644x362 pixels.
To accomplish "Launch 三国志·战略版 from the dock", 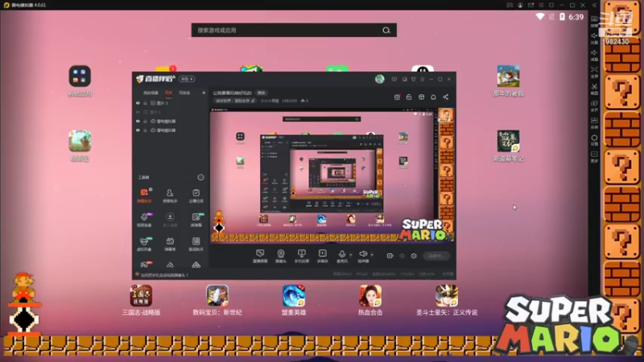I will 141,300.
